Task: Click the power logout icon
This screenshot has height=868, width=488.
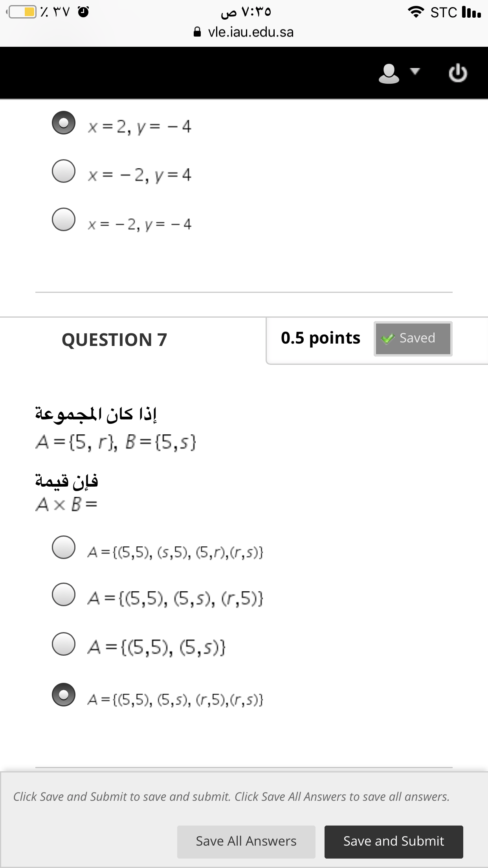Action: click(458, 73)
